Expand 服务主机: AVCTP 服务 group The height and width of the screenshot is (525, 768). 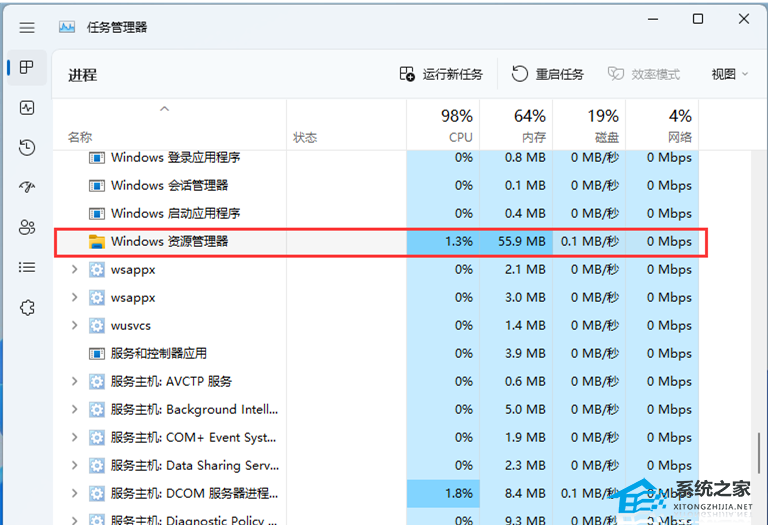(74, 382)
